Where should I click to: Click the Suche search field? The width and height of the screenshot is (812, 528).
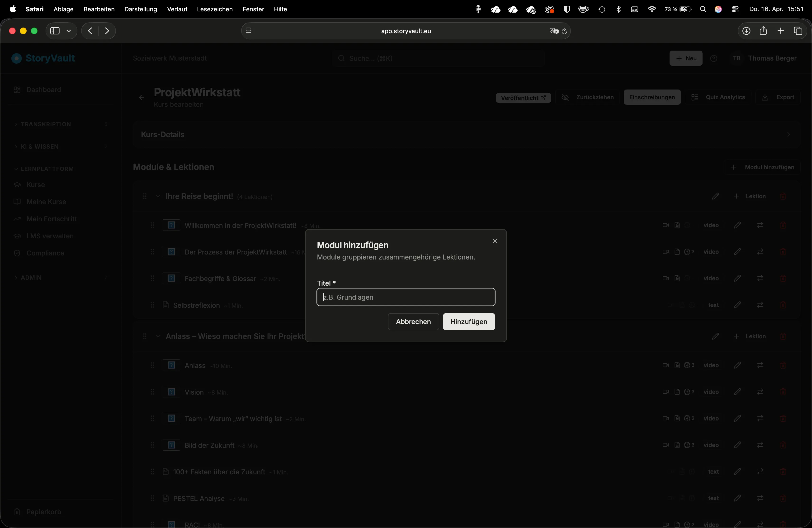tap(438, 58)
